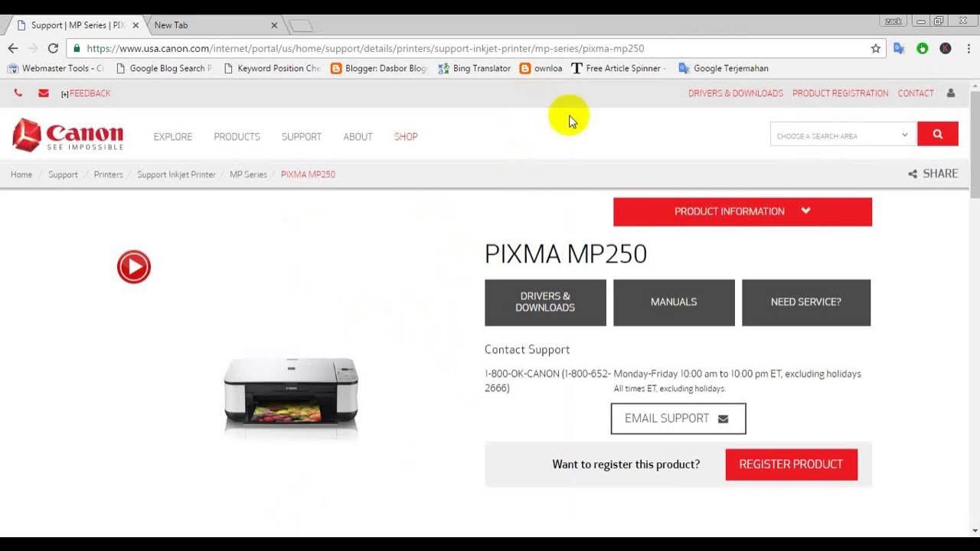Open the user account icon

(x=951, y=93)
